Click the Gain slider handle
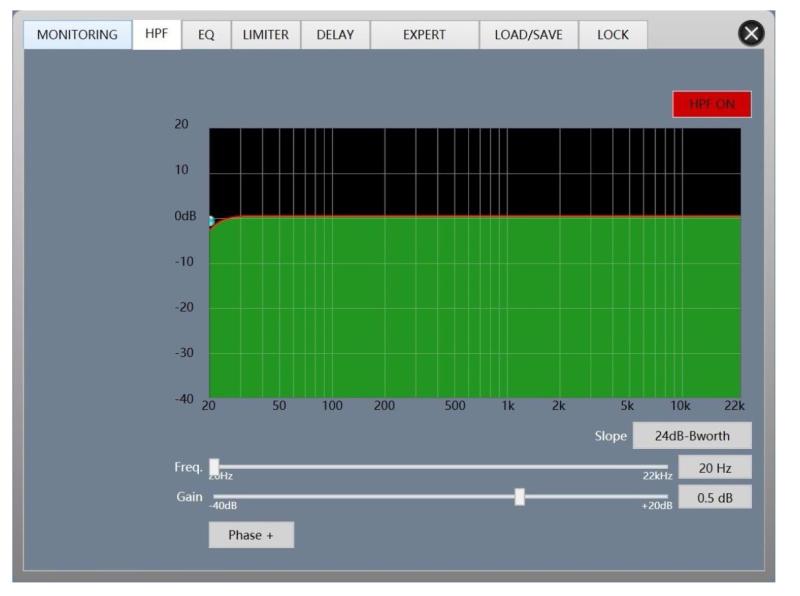This screenshot has height=596, width=800. tap(519, 497)
